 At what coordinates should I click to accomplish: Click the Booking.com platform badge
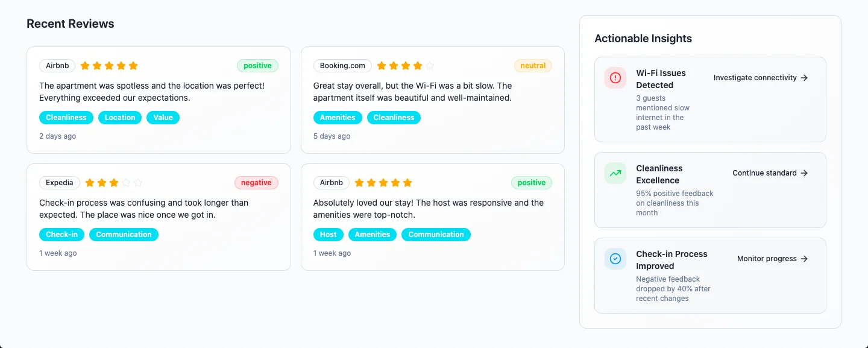click(342, 66)
